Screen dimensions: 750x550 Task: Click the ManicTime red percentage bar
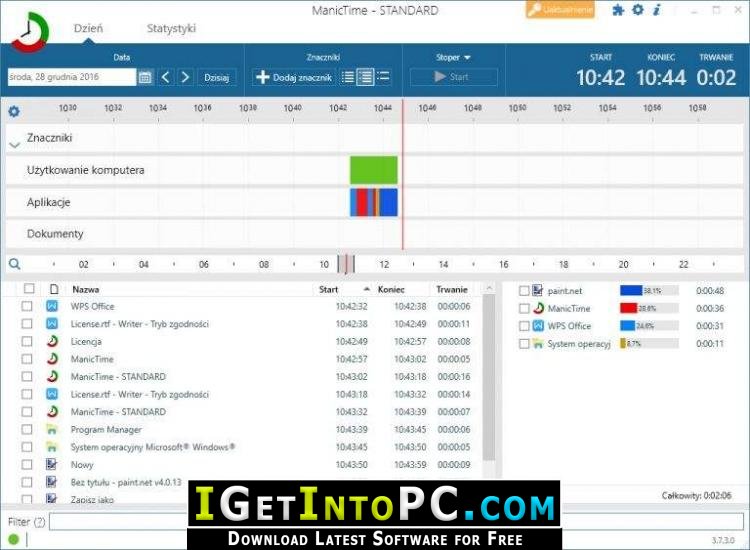coord(629,308)
